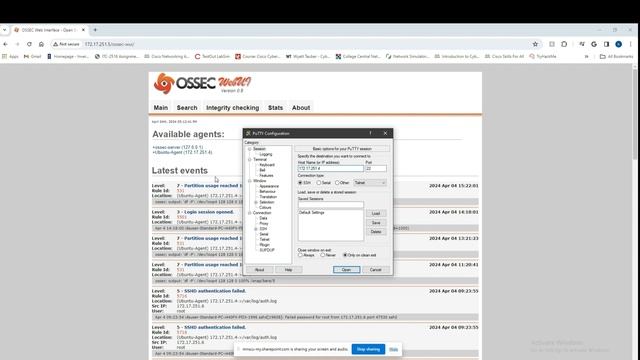Expand the Selection tree node
The width and height of the screenshot is (640, 360).
click(256, 202)
